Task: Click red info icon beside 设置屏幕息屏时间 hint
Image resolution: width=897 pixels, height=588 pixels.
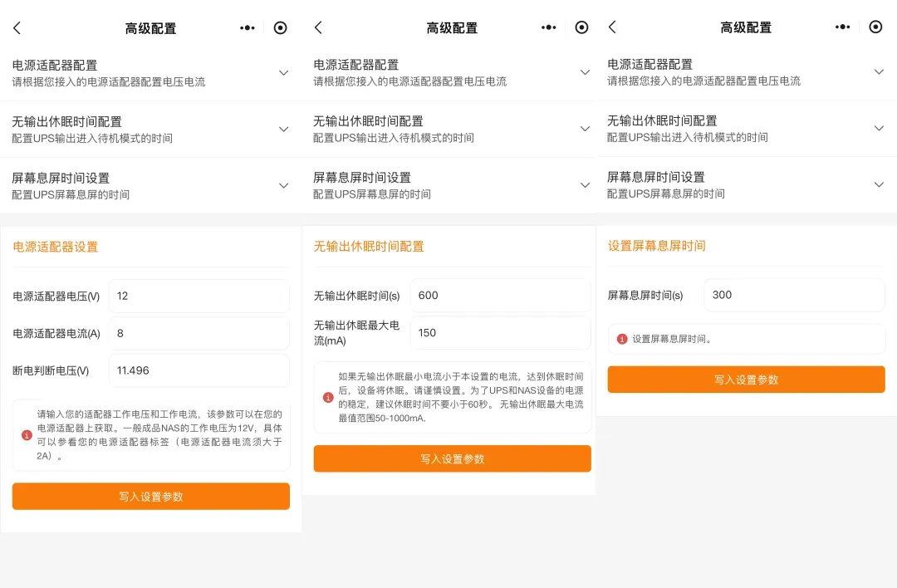Action: [x=622, y=339]
